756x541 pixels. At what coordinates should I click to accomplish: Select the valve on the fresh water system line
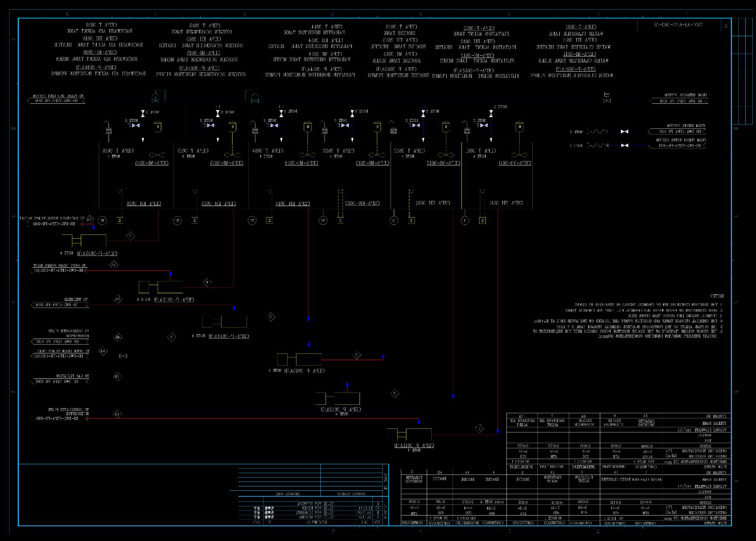coord(625,145)
